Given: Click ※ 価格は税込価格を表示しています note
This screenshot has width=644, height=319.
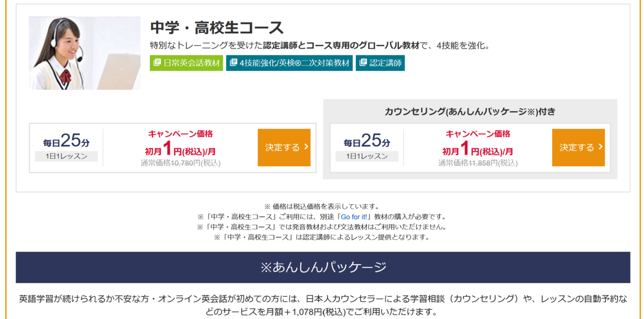Looking at the screenshot, I should (322, 206).
